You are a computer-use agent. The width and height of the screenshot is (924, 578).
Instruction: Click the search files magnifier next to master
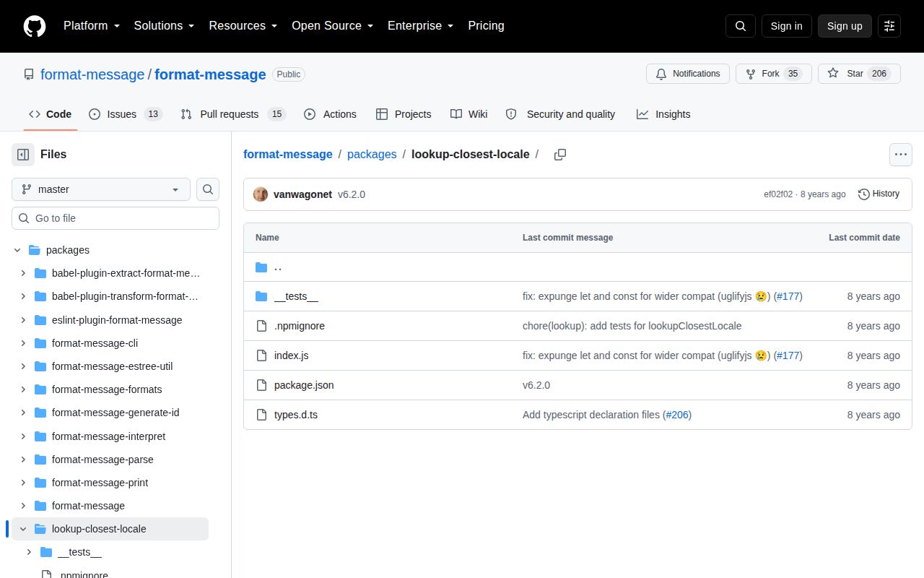(x=208, y=189)
